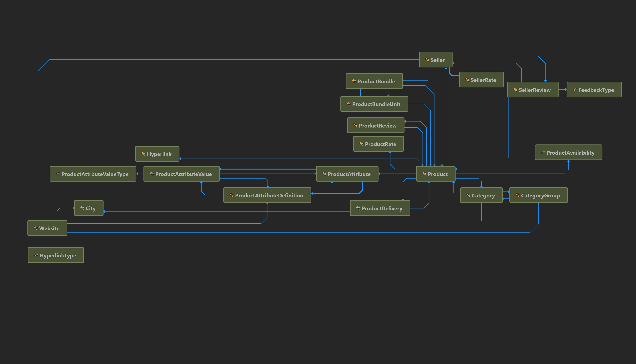Click the class icon on Website node

tap(36, 228)
